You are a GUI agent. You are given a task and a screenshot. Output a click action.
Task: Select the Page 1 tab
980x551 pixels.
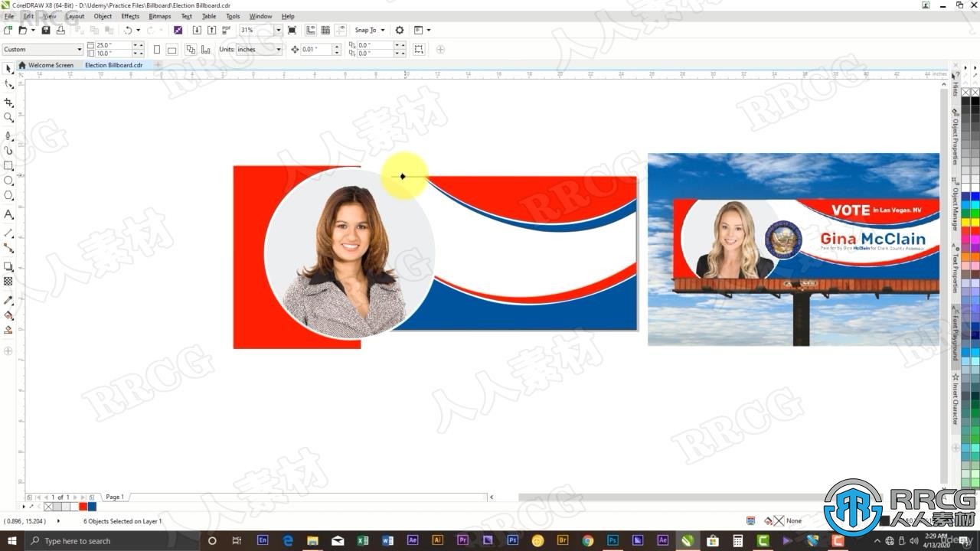pos(115,497)
